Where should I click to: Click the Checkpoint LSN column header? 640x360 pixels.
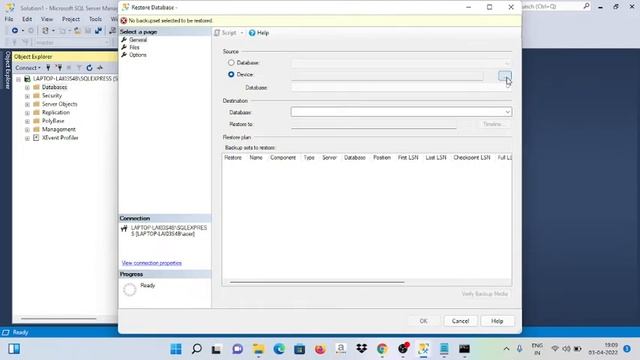(471, 158)
